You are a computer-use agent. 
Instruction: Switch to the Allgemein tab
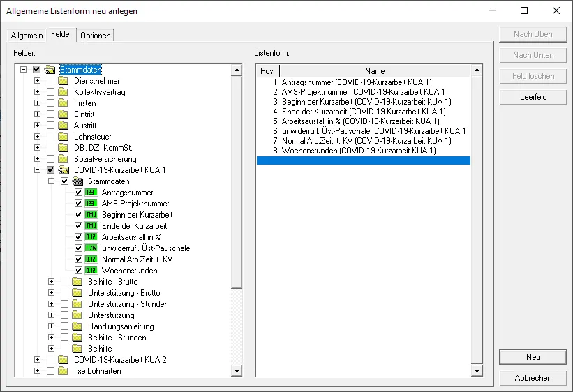(x=27, y=36)
